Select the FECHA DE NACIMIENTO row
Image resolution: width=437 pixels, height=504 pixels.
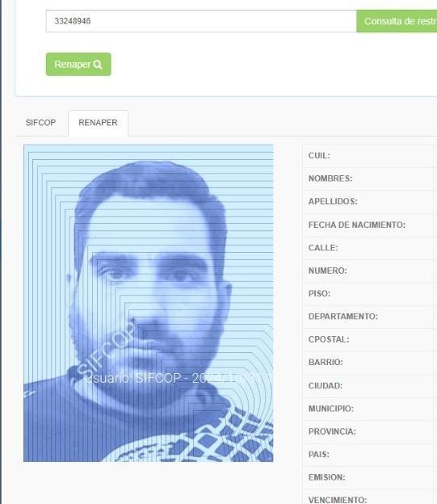[x=370, y=225]
